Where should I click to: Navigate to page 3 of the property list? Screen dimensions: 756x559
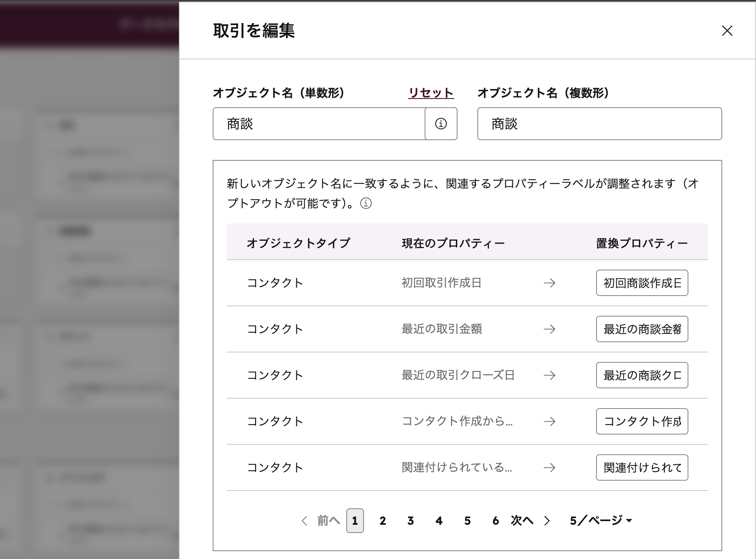click(411, 521)
